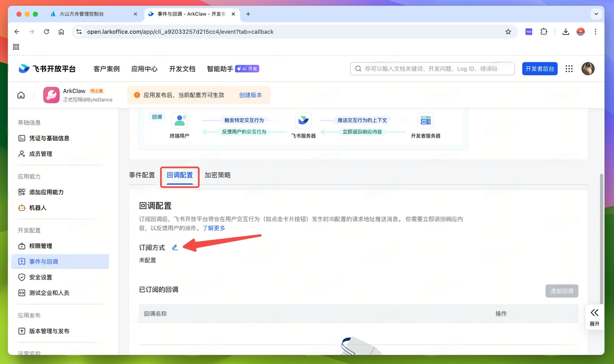Screen dimensions: 614x364
Task: Open the 了解更多 link
Action: pos(214,228)
